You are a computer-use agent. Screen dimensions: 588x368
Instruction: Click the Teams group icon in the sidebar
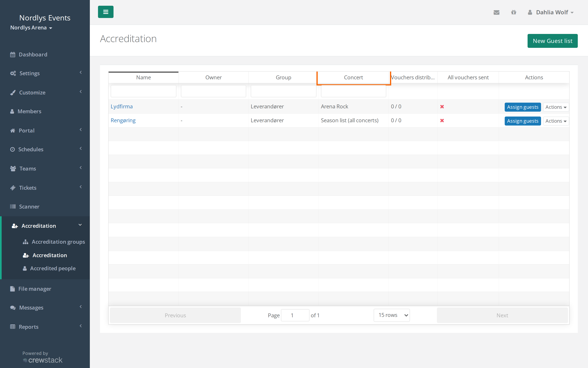click(x=13, y=168)
